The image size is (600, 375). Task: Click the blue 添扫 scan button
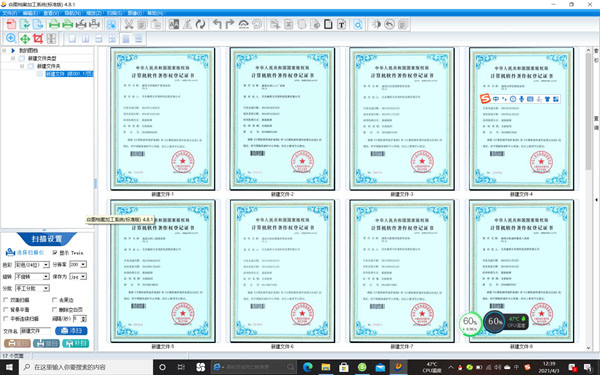click(71, 331)
